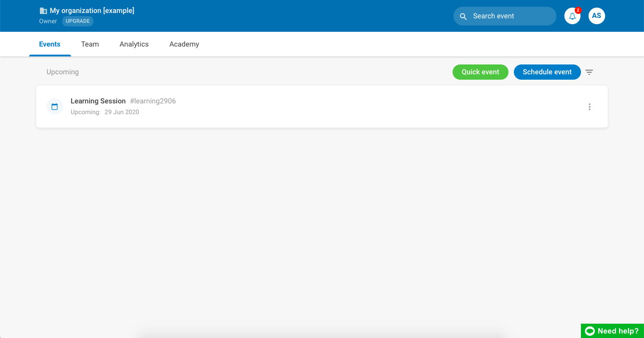Open the AS user avatar menu

pos(597,16)
